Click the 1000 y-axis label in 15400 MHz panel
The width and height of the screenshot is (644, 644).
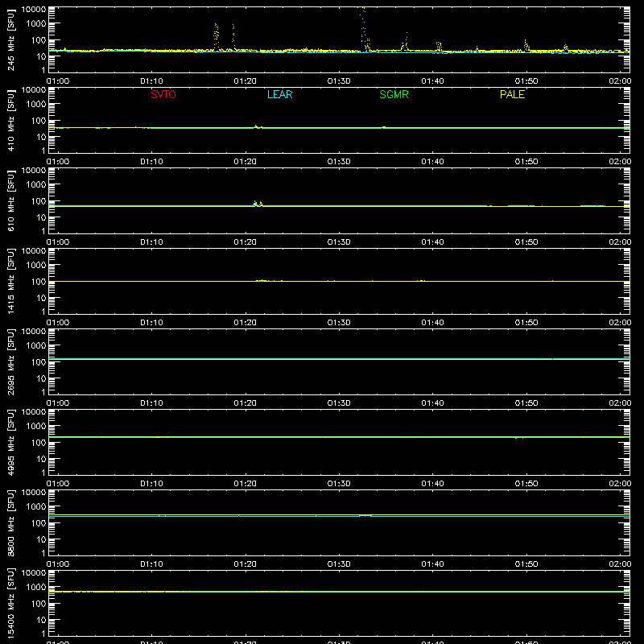tap(36, 587)
